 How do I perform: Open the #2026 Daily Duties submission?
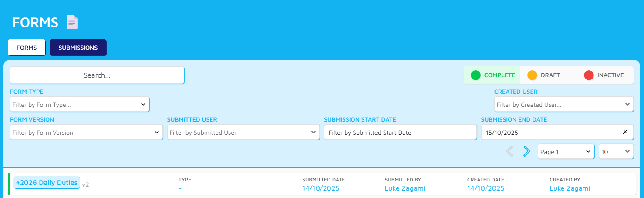click(x=47, y=183)
